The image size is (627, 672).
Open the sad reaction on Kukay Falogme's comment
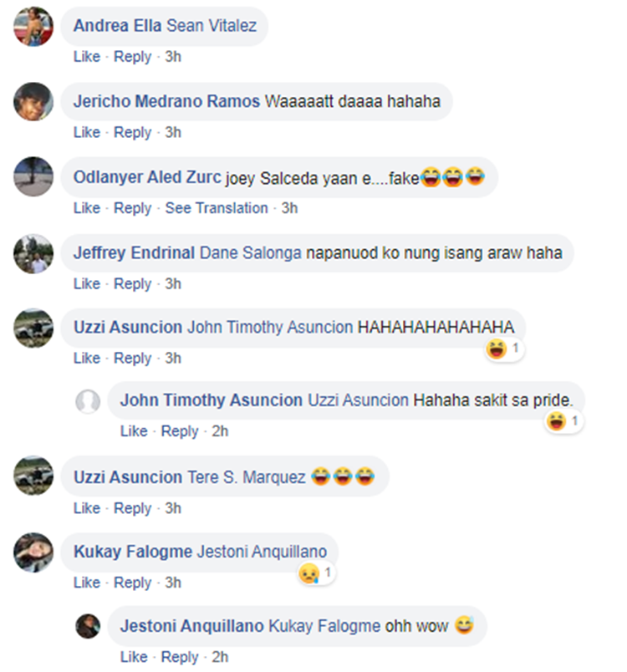pos(316,573)
